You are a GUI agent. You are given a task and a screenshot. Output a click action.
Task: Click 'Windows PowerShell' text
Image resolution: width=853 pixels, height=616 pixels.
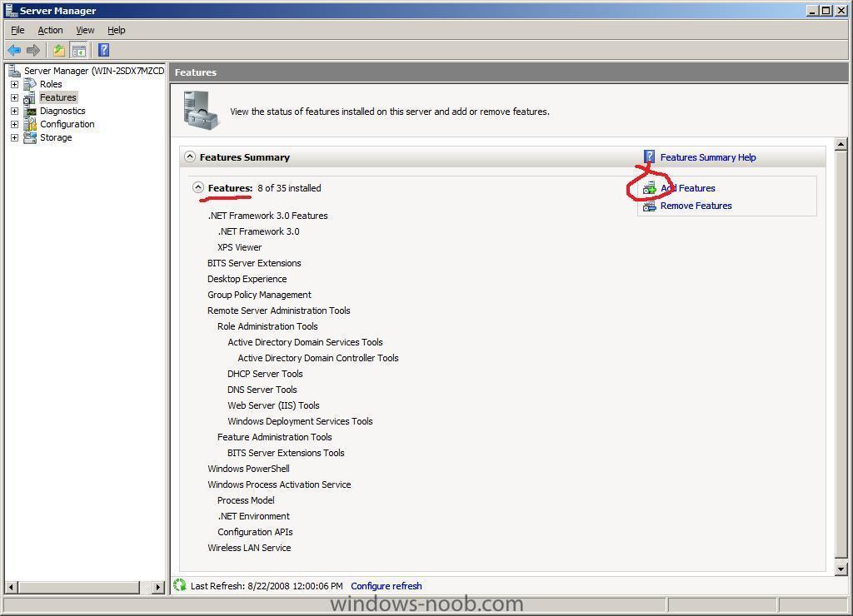click(x=248, y=469)
